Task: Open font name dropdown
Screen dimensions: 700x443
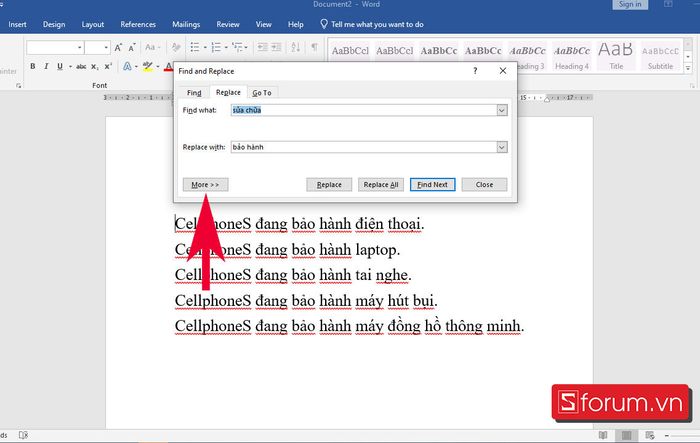Action: [x=79, y=47]
